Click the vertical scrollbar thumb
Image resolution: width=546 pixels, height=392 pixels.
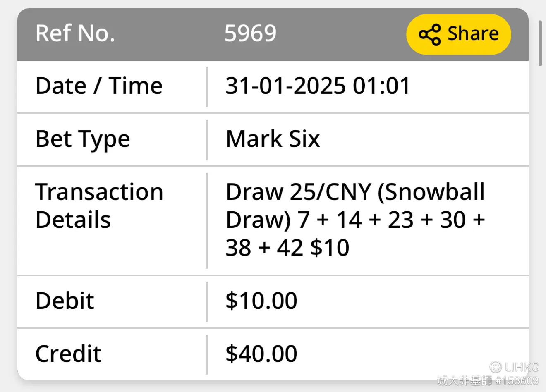[540, 43]
